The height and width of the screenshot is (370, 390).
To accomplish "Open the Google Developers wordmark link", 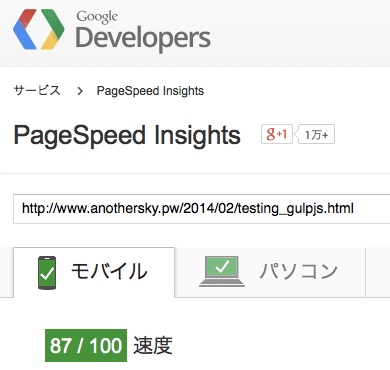I will pos(143,31).
